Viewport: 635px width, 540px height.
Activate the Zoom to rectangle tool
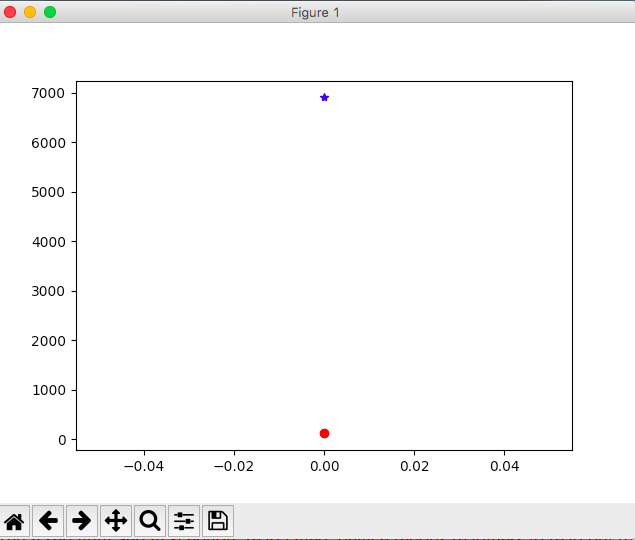150,521
